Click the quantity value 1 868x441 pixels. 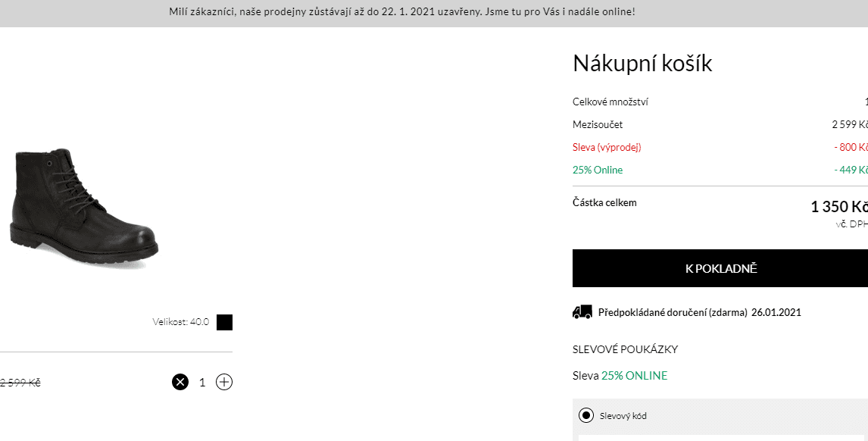click(202, 382)
